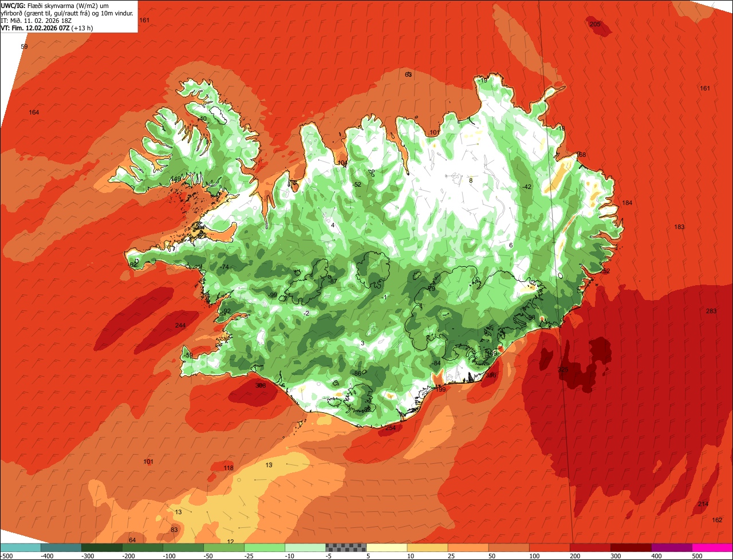Click the '183' value over the eastern ocean
Image resolution: width=733 pixels, height=560 pixels.
click(679, 227)
